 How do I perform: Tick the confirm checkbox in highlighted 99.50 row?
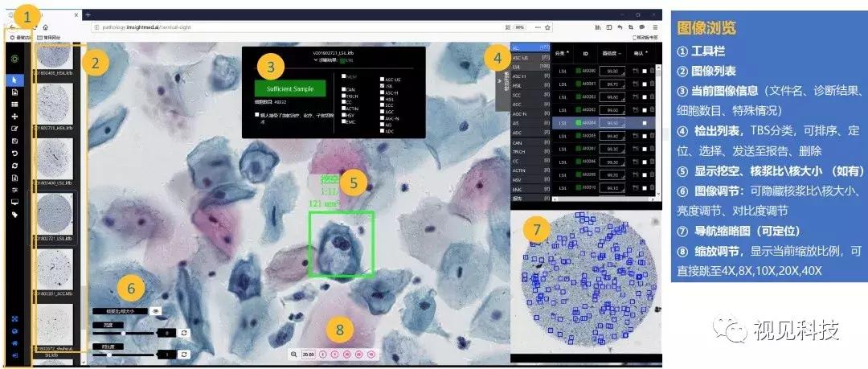click(644, 123)
